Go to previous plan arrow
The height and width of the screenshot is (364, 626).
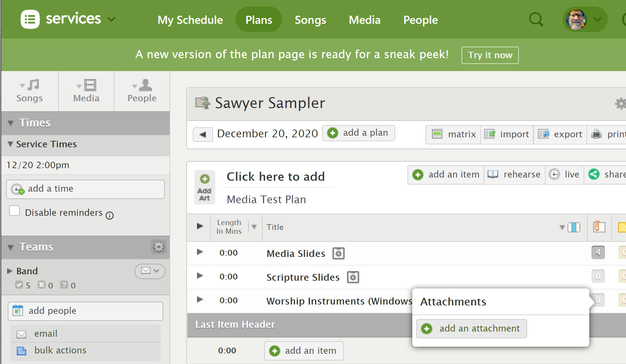(x=203, y=134)
